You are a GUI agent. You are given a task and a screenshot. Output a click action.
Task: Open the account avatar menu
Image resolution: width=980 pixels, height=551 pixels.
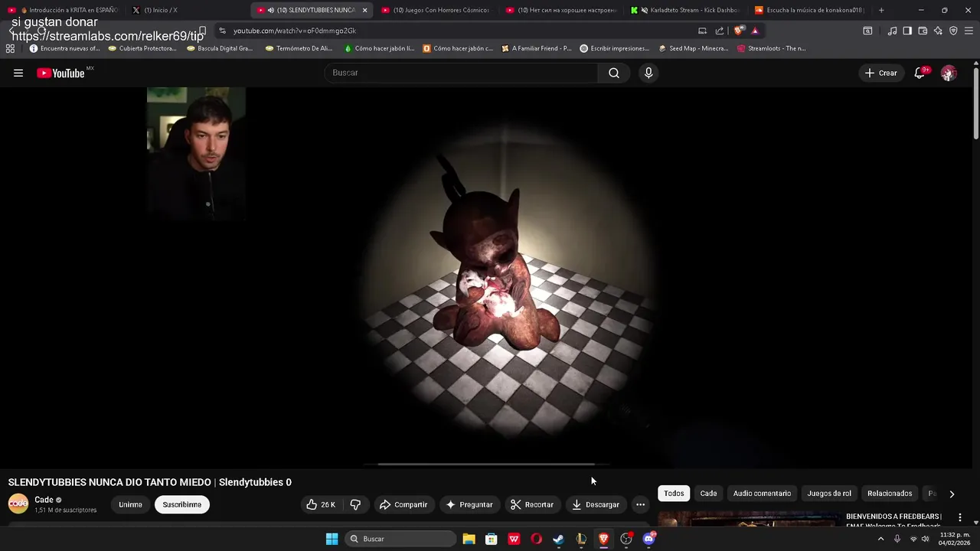949,73
